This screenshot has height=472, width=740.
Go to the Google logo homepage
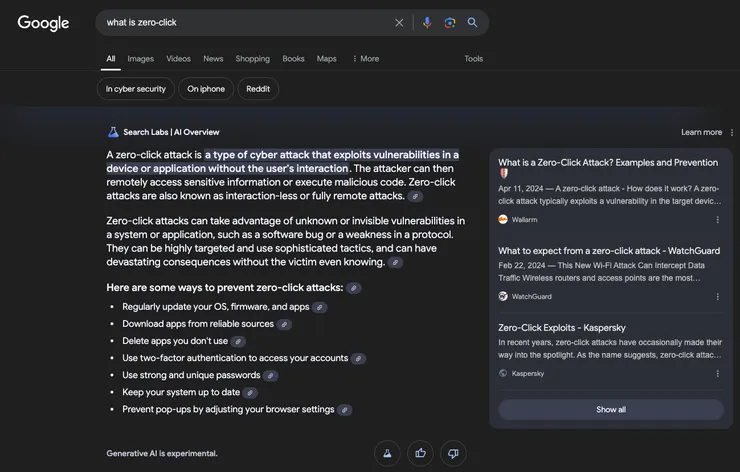(x=43, y=23)
